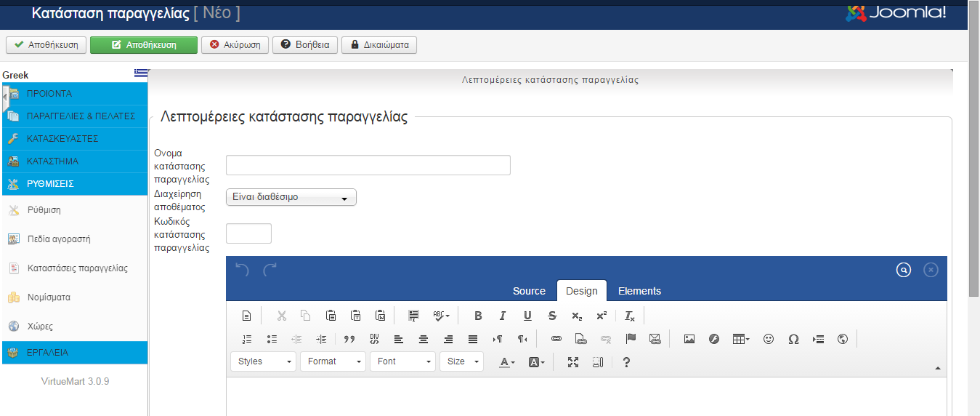Viewport: 980px width, 416px height.
Task: Open the ΕΡΓΑΛΕΙΑ menu section
Action: tap(75, 353)
